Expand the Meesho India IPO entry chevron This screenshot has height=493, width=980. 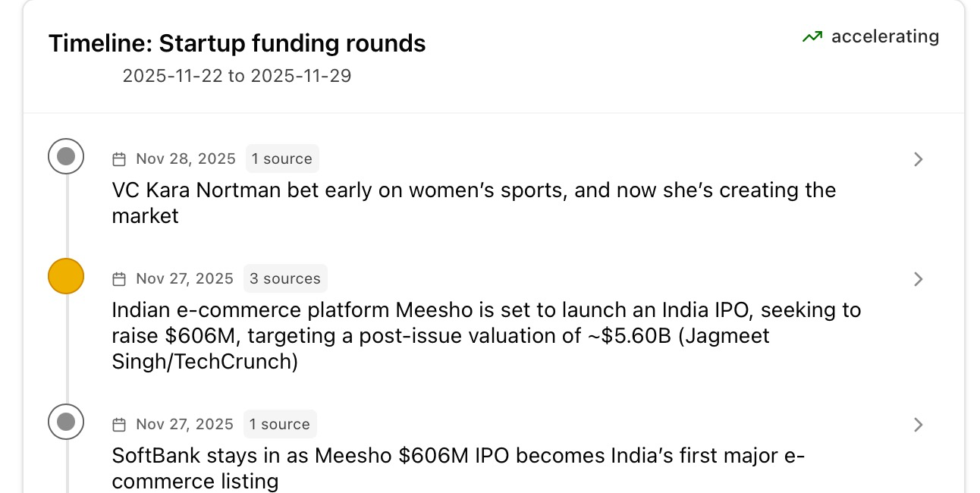(918, 279)
